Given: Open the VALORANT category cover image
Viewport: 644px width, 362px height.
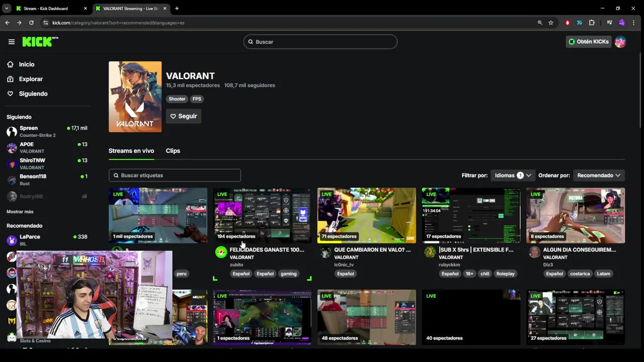Looking at the screenshot, I should [135, 97].
